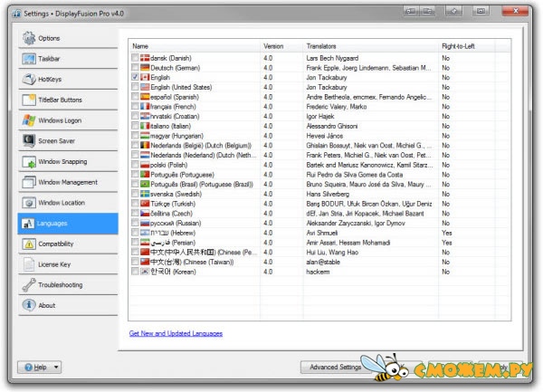Click the HotKeys mouse icon

(29, 80)
